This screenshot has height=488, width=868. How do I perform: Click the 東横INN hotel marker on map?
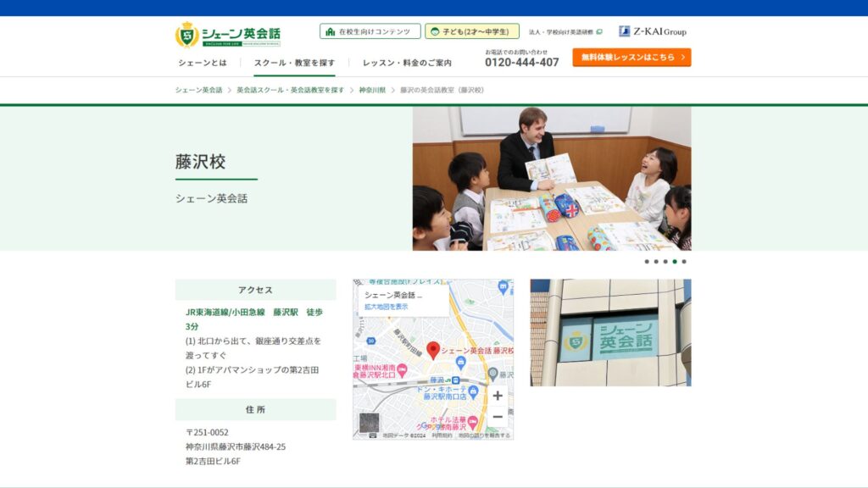tap(403, 370)
